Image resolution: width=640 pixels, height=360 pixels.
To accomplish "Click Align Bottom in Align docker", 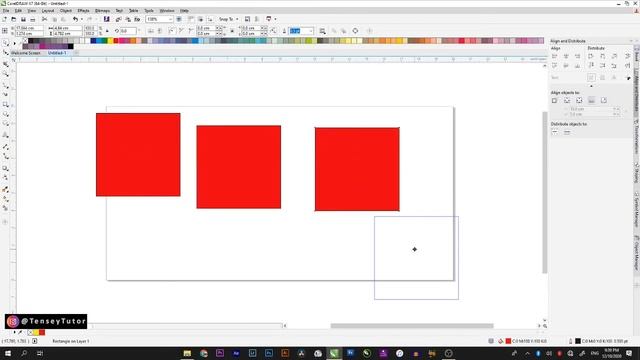I will coord(577,65).
